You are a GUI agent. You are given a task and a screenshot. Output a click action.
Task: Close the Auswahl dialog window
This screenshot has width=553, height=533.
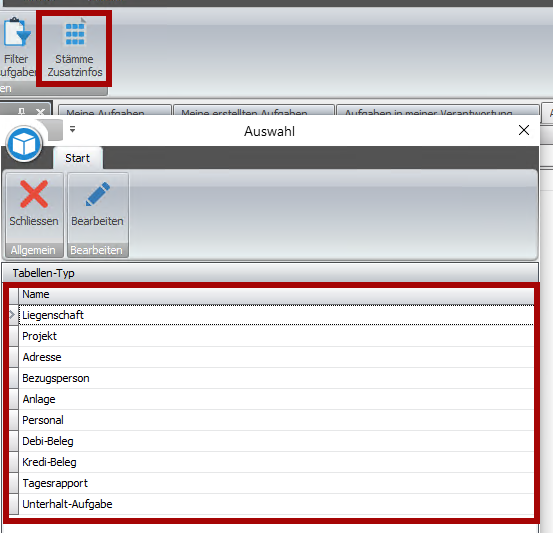point(524,130)
